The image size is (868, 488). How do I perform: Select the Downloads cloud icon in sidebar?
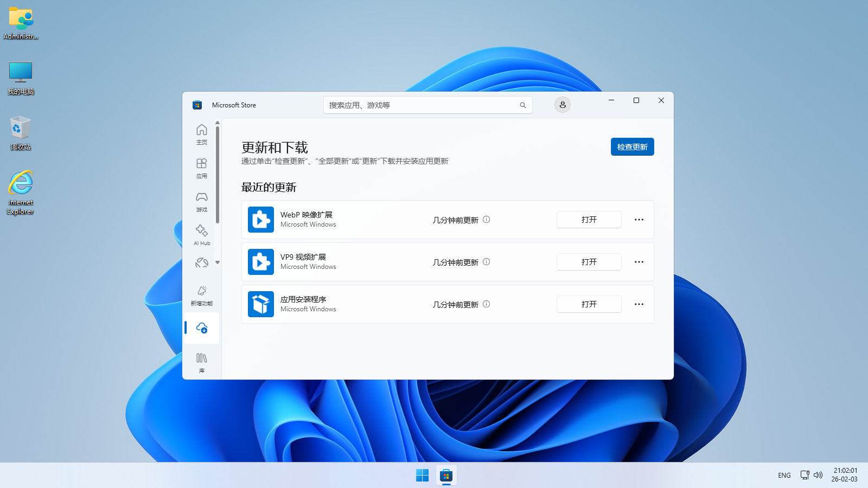202,328
